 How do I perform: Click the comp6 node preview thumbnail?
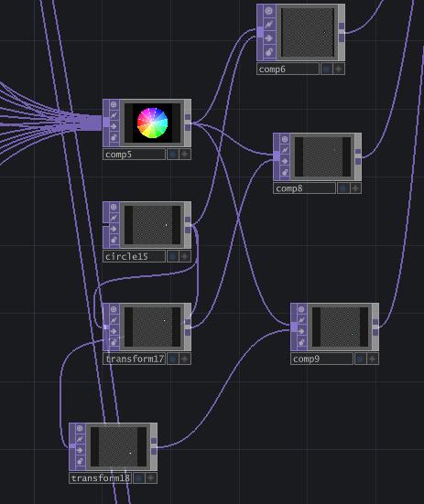pos(307,32)
